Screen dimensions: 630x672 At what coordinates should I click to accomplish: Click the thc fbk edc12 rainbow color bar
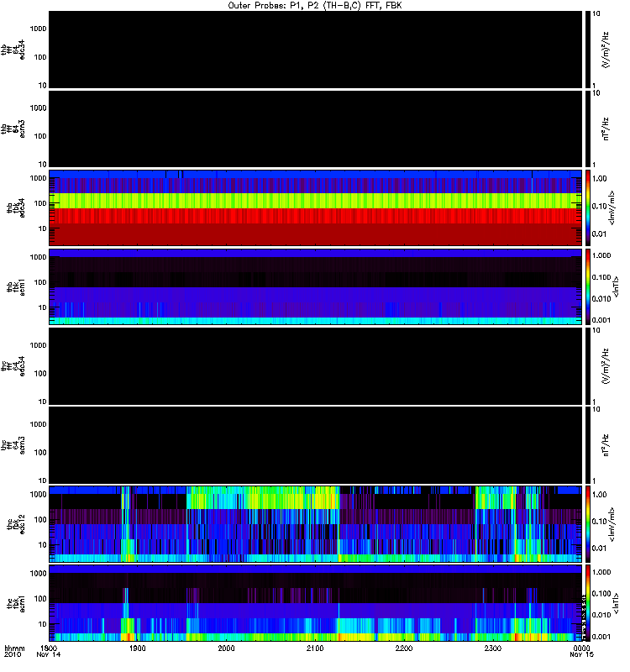tap(588, 524)
